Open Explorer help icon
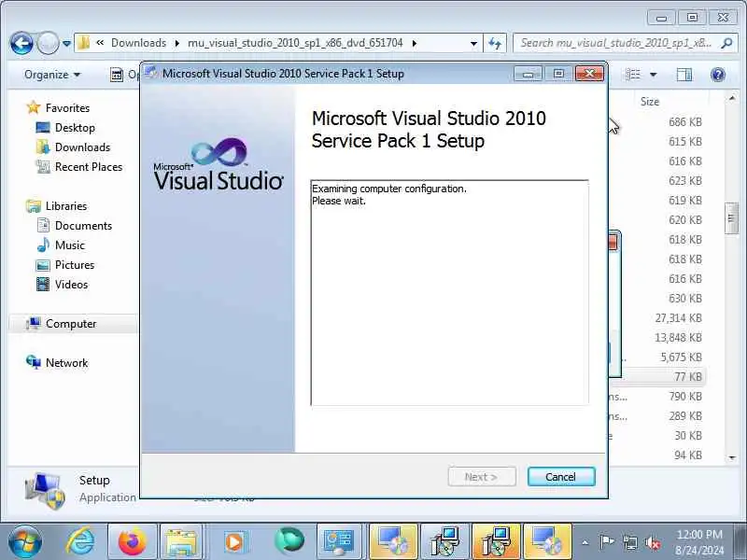Viewport: 747px width, 560px height. coord(717,75)
